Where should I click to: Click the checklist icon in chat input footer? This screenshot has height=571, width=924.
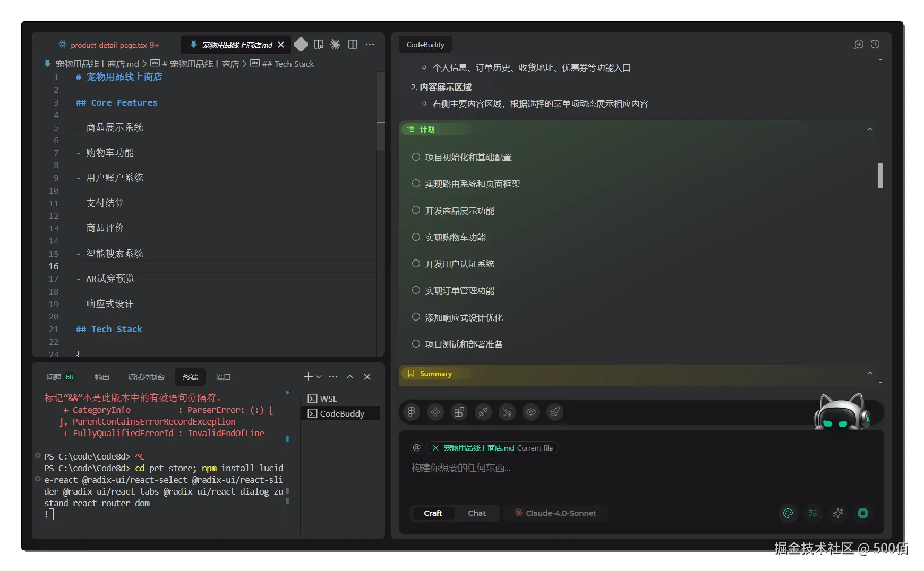tap(813, 513)
